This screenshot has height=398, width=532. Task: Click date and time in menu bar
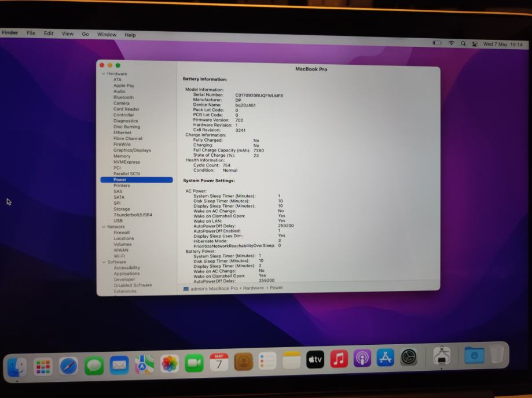503,44
